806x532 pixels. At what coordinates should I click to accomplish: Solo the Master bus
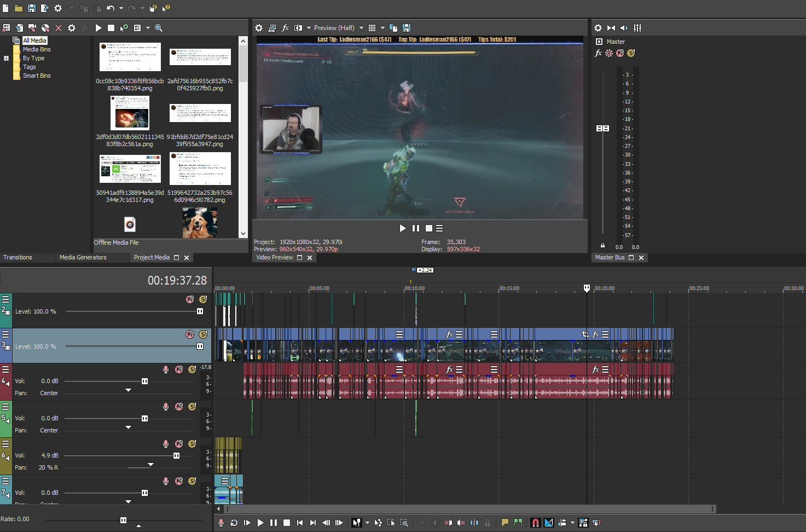click(631, 53)
